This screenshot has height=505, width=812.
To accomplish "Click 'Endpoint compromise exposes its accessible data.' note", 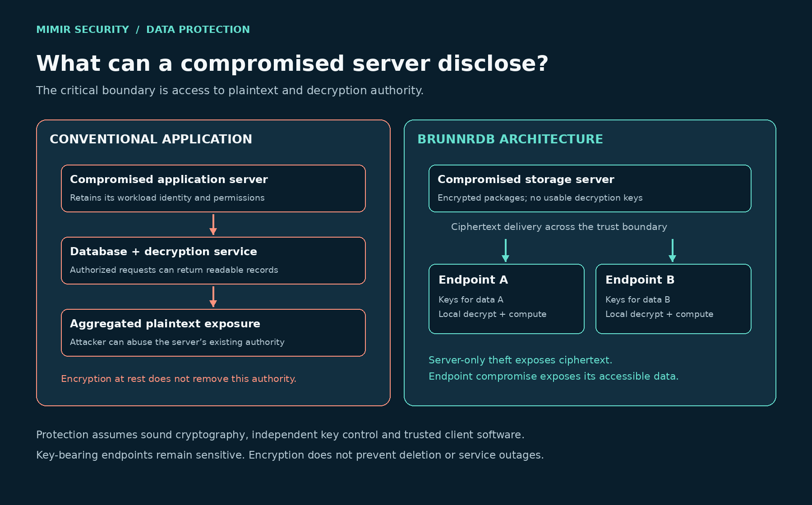I will click(554, 376).
